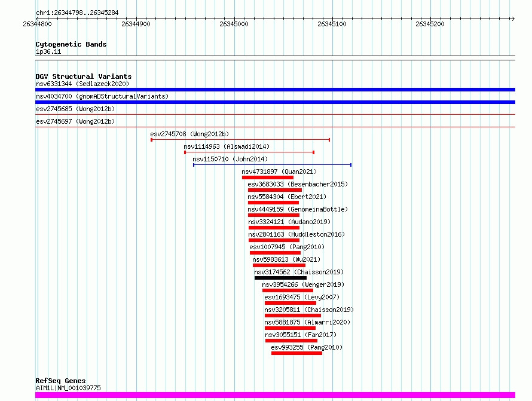Image resolution: width=532 pixels, height=401 pixels.
Task: Open the esv3683033 (Besenbacher2015) label
Action: 298,184
